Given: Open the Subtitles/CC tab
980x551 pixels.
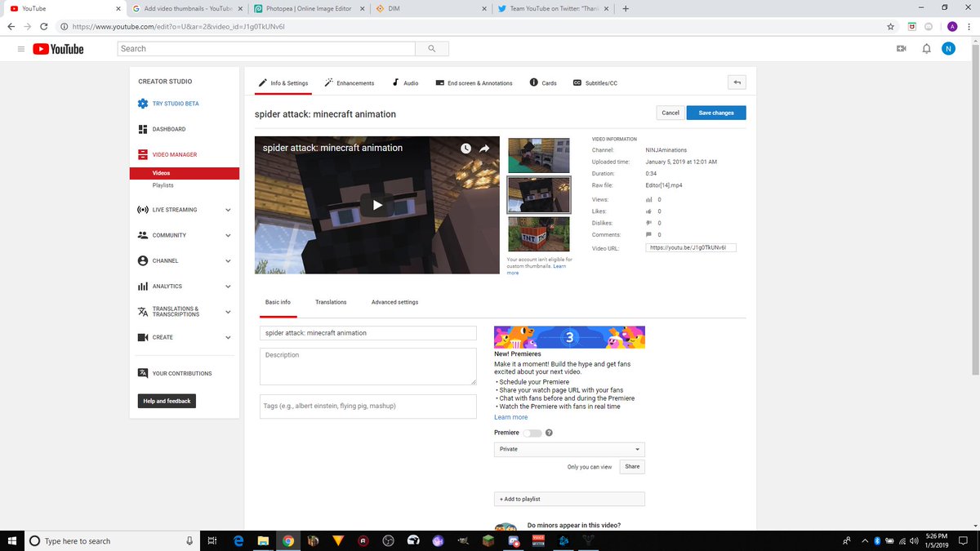Looking at the screenshot, I should [x=595, y=83].
